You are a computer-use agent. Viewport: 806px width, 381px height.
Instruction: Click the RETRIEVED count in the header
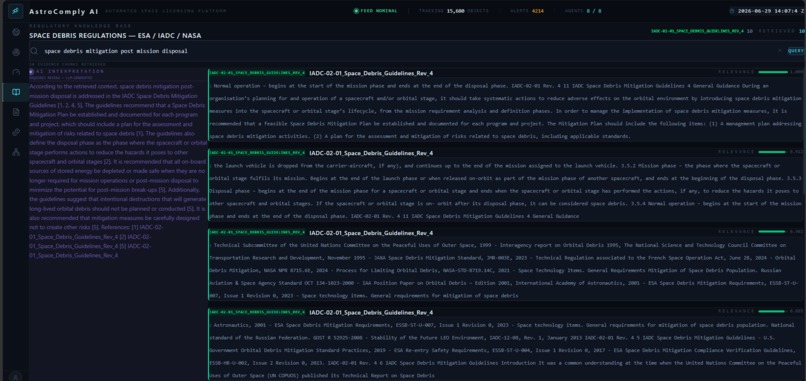coord(781,31)
